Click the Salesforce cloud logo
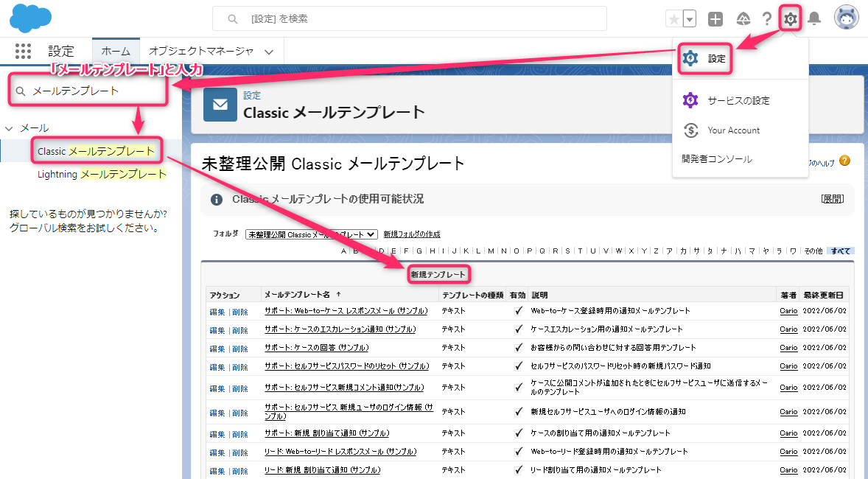This screenshot has width=868, height=479. [30, 18]
